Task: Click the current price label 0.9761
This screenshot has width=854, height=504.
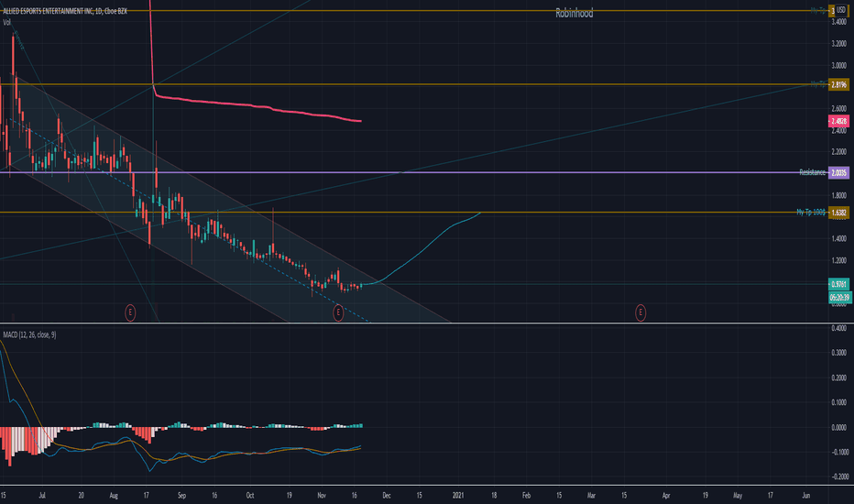Action: click(x=838, y=284)
